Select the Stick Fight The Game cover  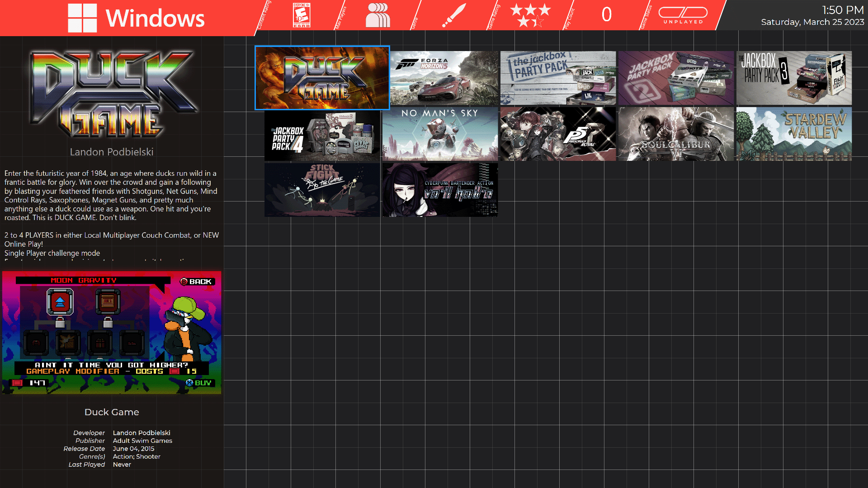pos(322,190)
